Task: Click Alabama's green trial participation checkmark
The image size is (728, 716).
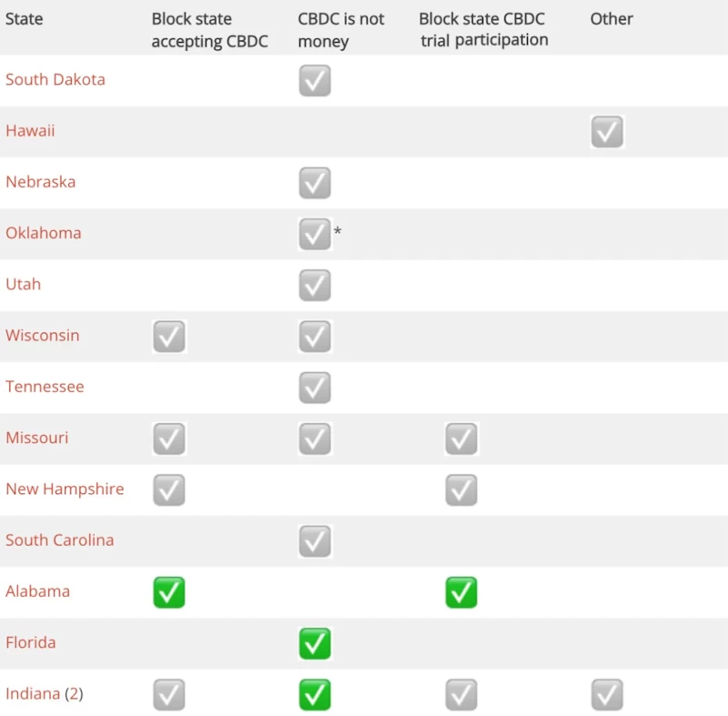Action: coord(461,592)
